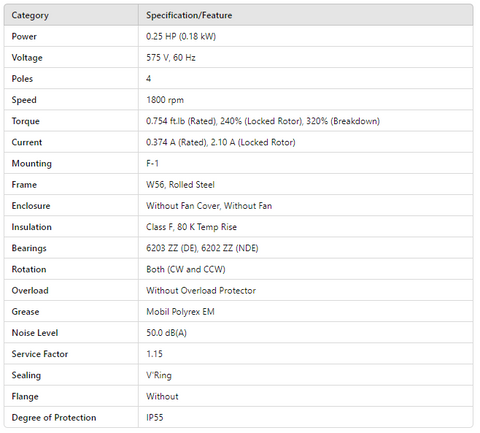Screen dimensions: 480x433
Task: Click the Specification/Feature column header
Action: pos(189,15)
